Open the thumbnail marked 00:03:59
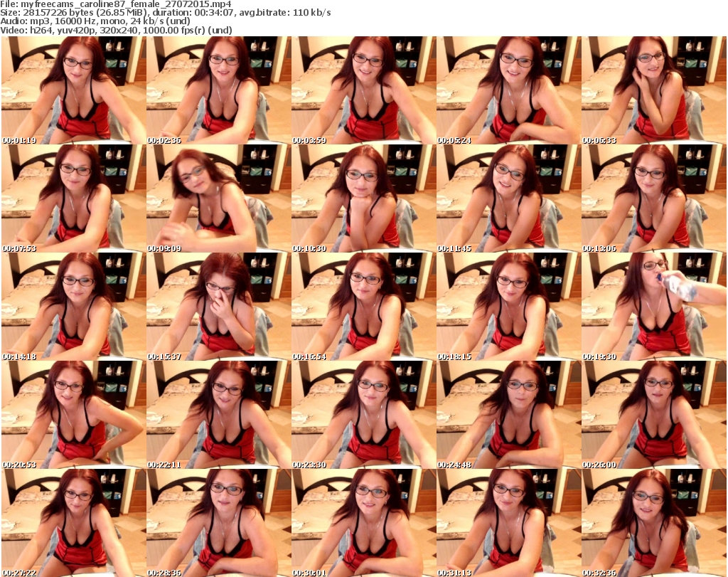This screenshot has width=728, height=577. tap(363, 90)
